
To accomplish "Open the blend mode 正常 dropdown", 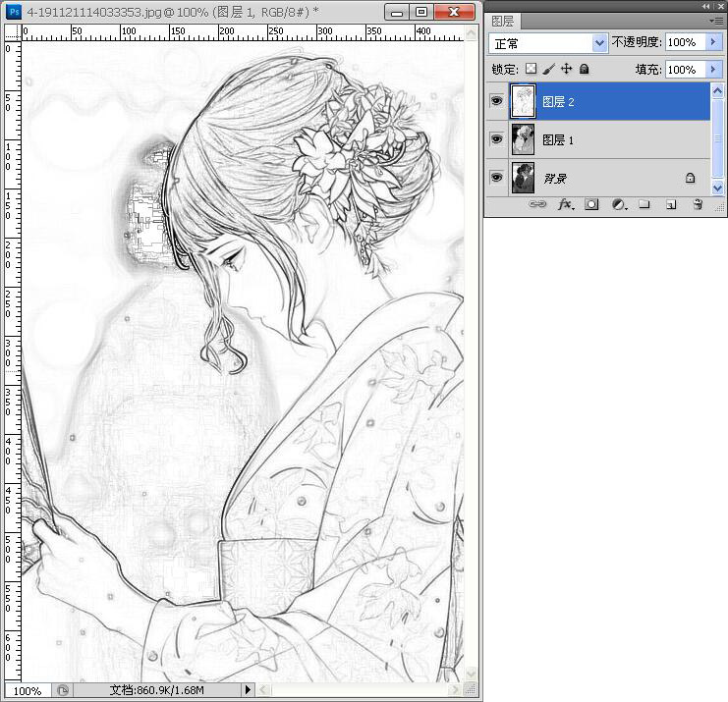I will (x=599, y=43).
